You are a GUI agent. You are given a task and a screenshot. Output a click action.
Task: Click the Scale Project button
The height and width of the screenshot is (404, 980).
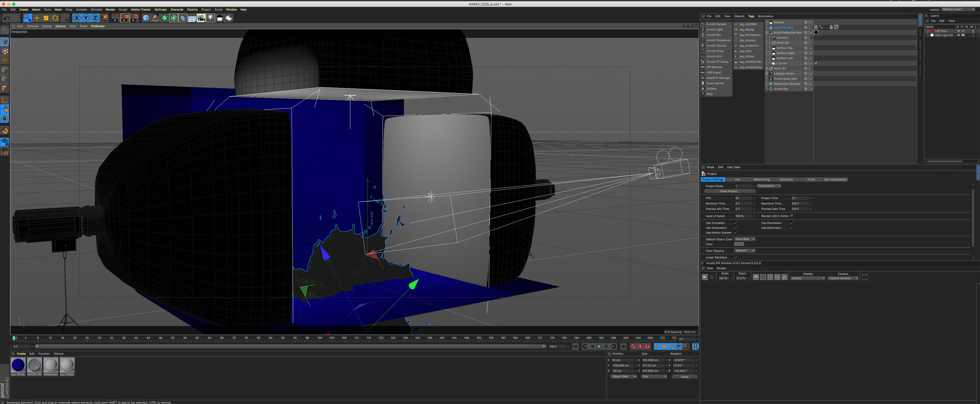click(x=729, y=191)
